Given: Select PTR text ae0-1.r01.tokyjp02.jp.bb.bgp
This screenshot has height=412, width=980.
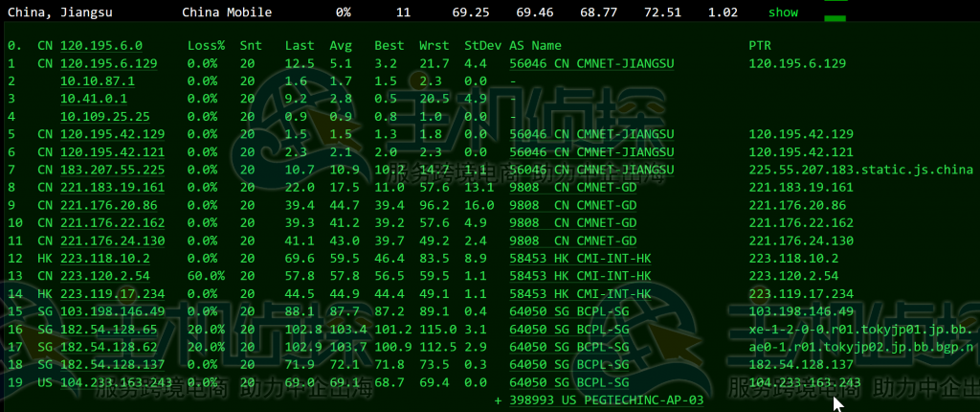Looking at the screenshot, I should pos(861,347).
